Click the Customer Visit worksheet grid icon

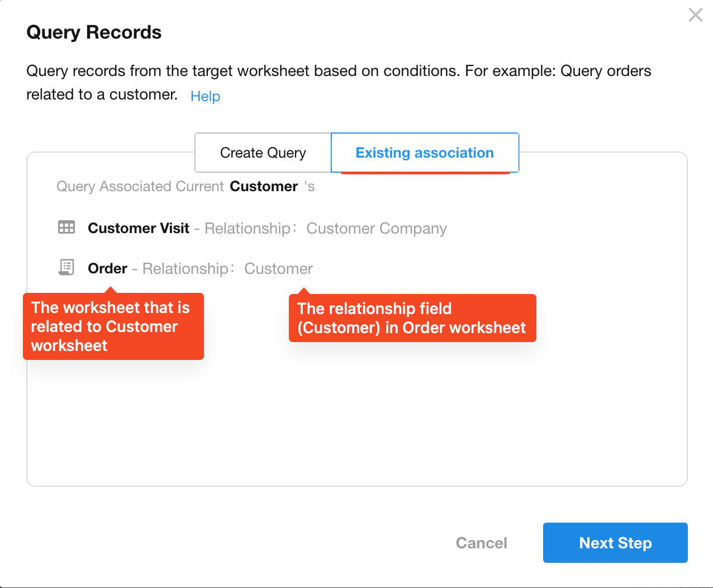66,227
